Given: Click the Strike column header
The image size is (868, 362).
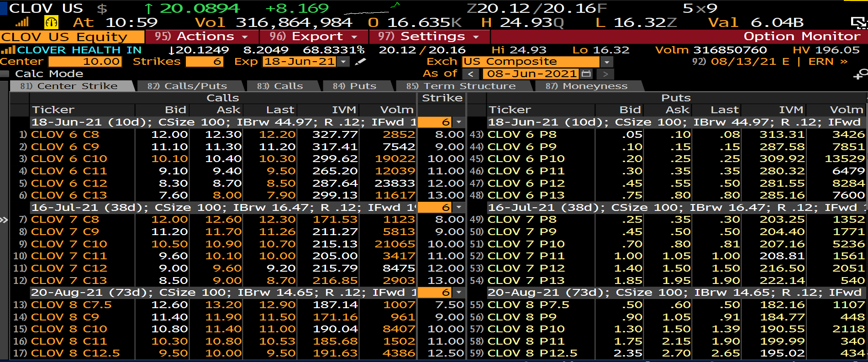Looking at the screenshot, I should tap(442, 98).
